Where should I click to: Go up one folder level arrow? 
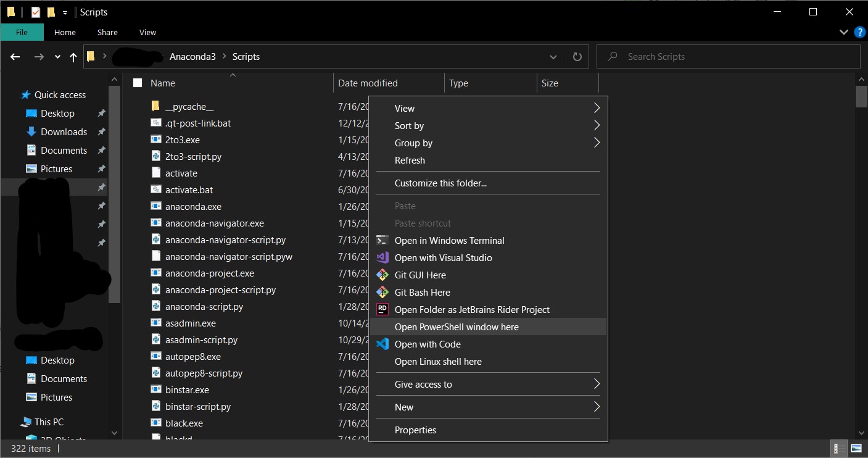click(x=73, y=57)
